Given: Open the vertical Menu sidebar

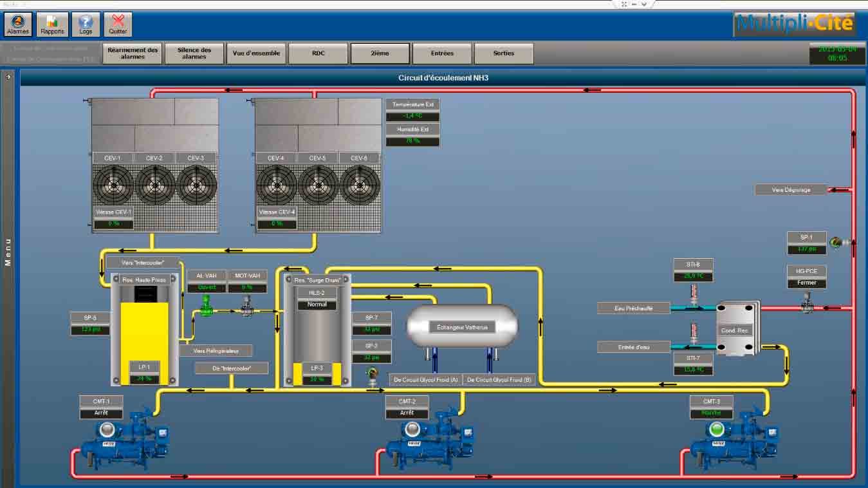Looking at the screenshot, I should point(8,252).
